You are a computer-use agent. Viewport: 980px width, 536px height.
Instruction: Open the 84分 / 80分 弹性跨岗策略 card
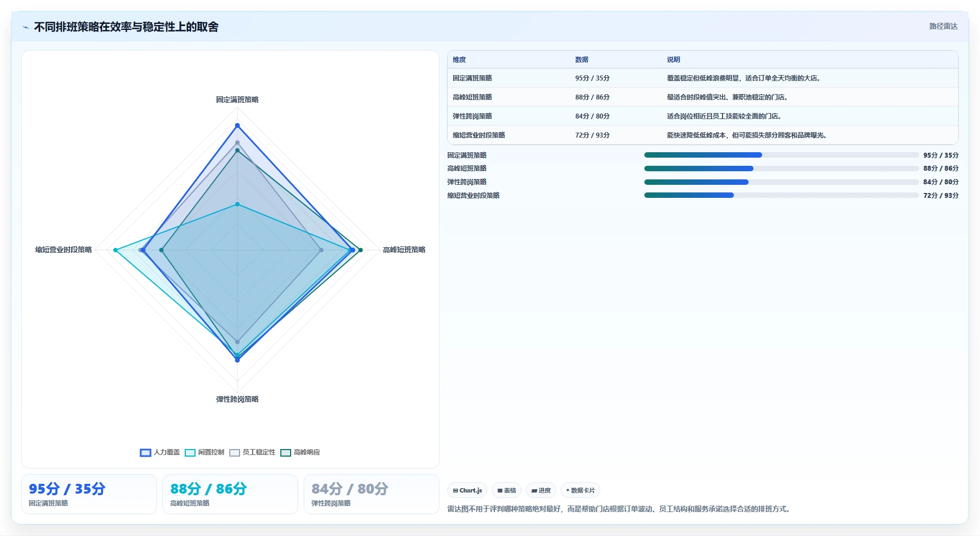click(372, 494)
